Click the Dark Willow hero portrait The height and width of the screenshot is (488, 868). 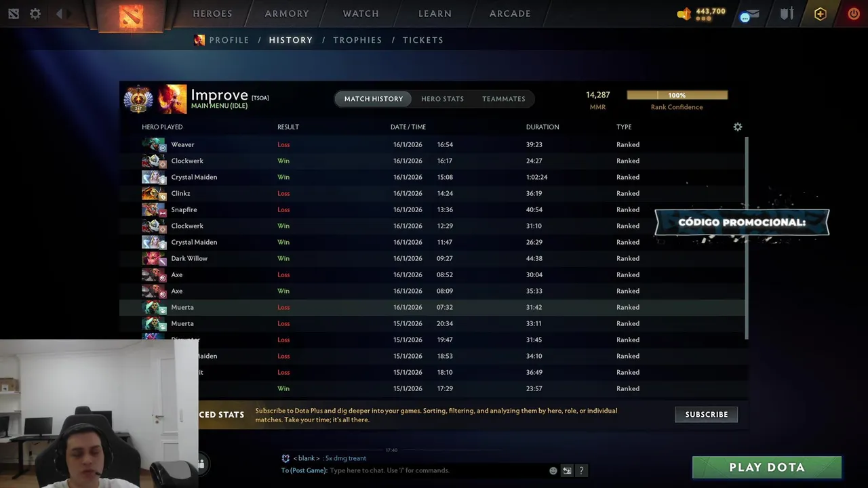pos(154,258)
